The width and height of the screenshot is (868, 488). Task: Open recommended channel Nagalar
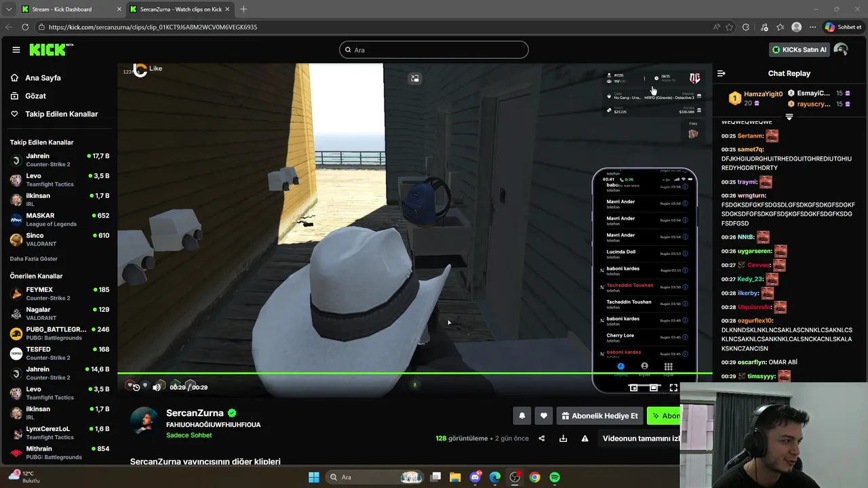[60, 313]
